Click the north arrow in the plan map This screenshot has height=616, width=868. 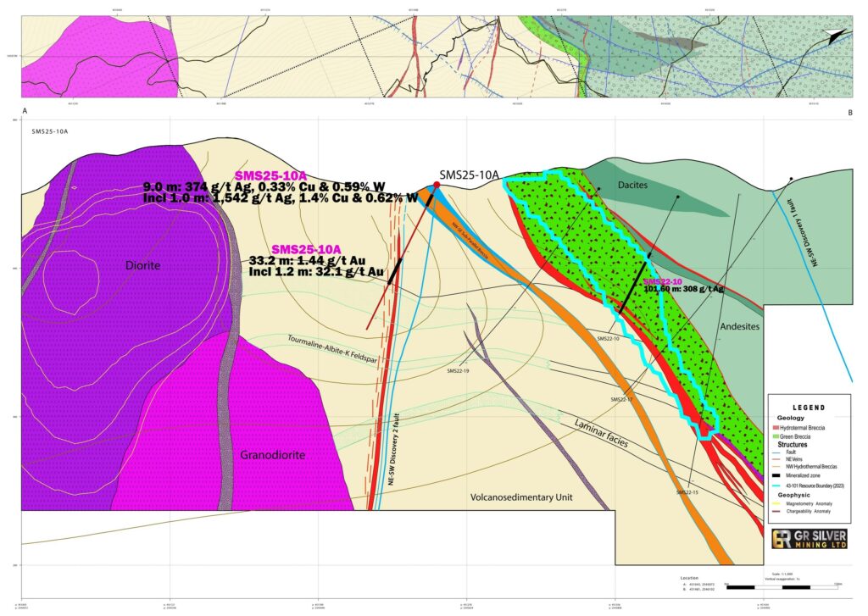[833, 32]
